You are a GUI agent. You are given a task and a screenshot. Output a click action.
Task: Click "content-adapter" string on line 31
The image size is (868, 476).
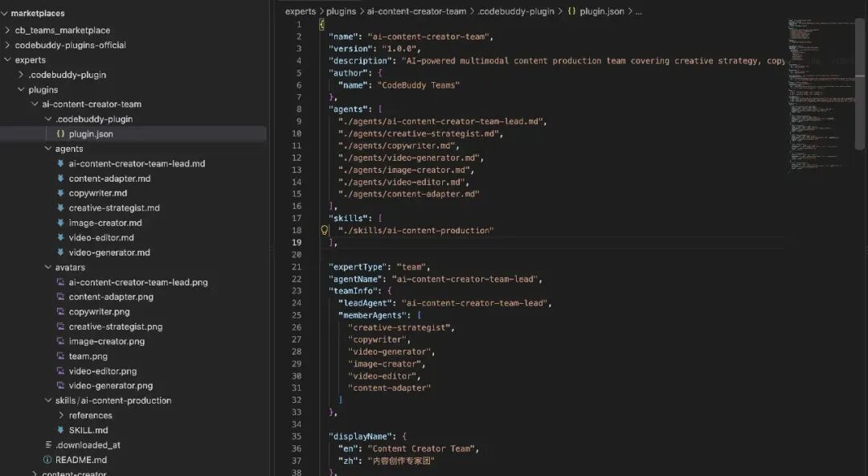point(389,388)
